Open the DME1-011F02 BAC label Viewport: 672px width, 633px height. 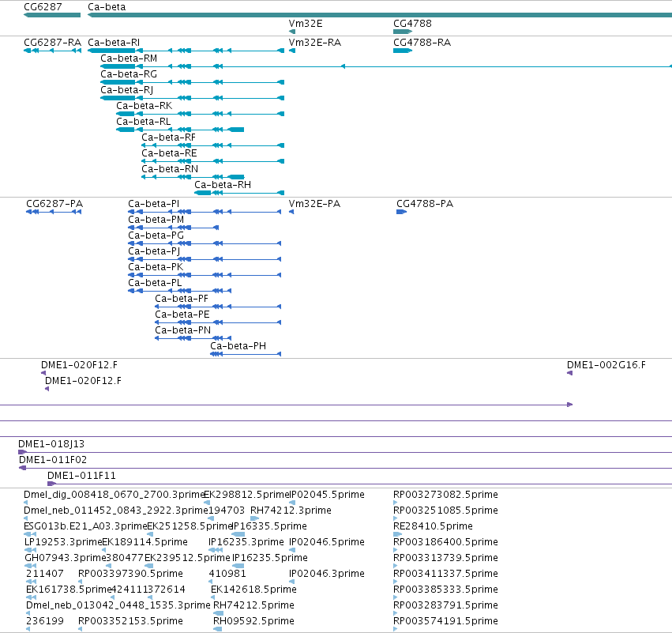pyautogui.click(x=53, y=460)
